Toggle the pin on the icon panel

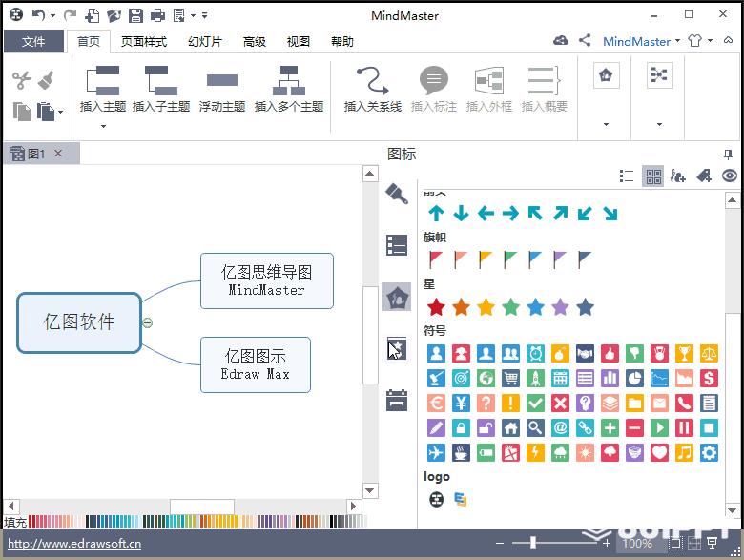point(729,154)
